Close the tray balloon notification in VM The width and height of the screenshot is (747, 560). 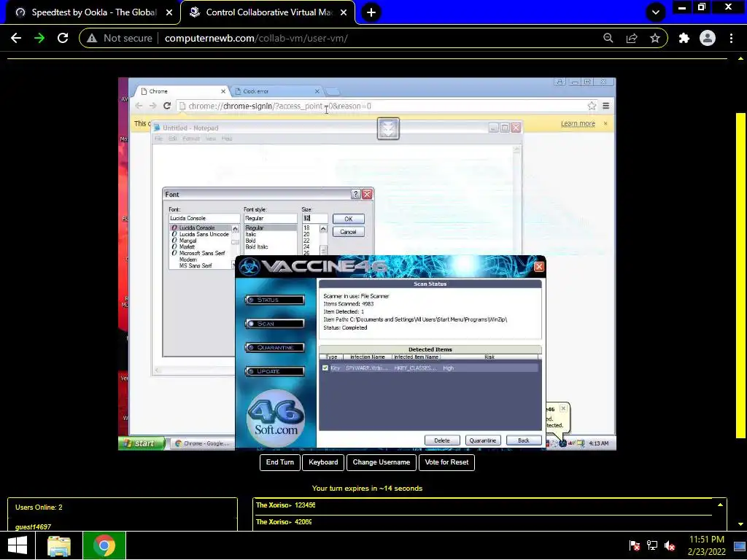[563, 408]
